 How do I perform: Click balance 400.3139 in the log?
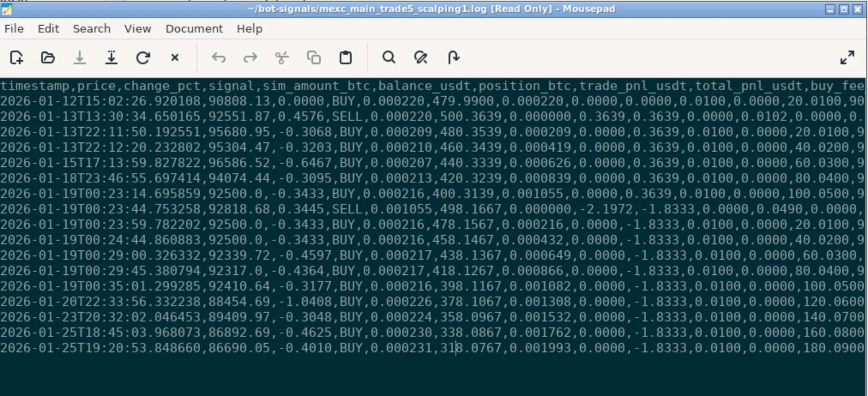[463, 194]
